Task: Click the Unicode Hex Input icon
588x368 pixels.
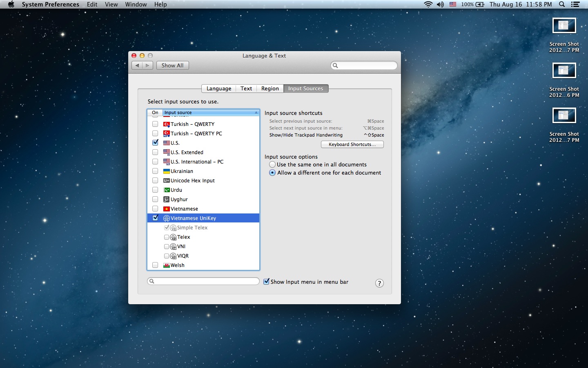Action: (167, 180)
